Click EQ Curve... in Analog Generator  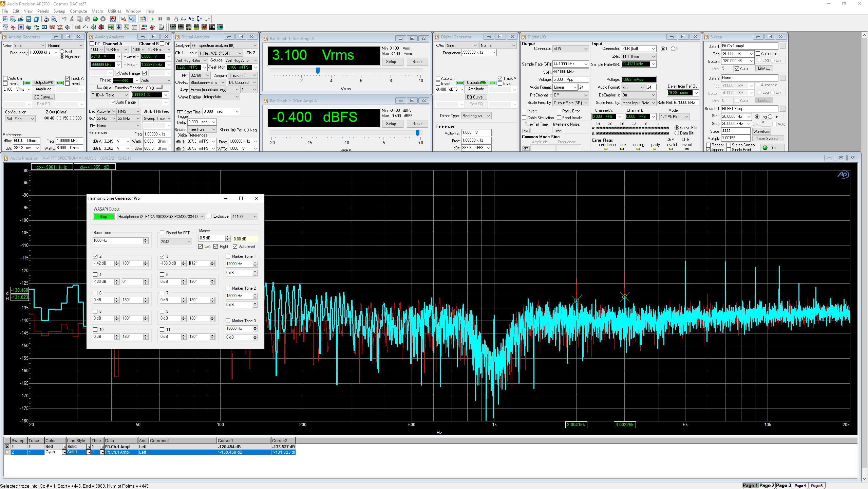pos(43,97)
